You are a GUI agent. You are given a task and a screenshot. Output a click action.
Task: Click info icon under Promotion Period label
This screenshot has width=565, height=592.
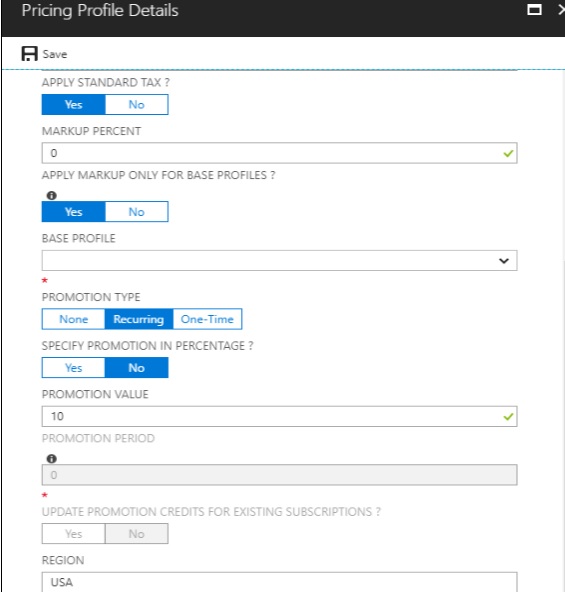coord(52,459)
